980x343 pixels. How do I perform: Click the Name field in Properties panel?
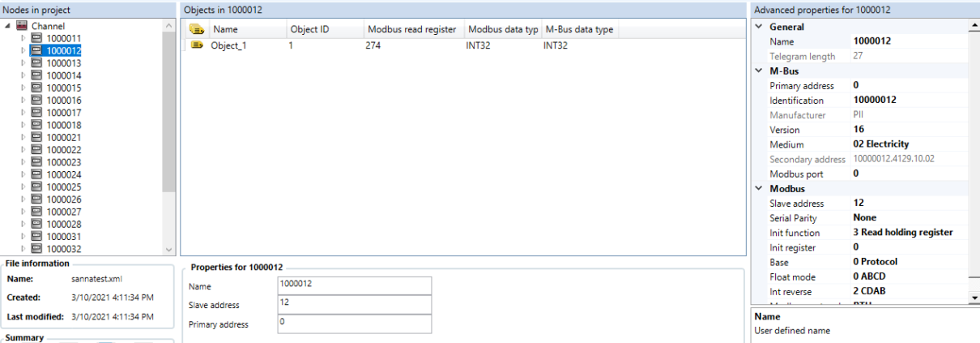[354, 285]
